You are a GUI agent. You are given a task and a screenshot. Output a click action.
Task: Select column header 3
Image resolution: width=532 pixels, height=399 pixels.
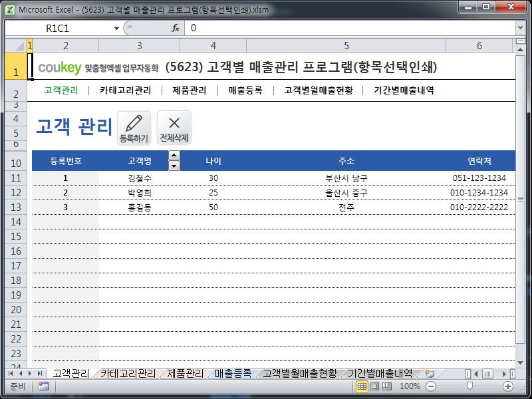[x=139, y=46]
